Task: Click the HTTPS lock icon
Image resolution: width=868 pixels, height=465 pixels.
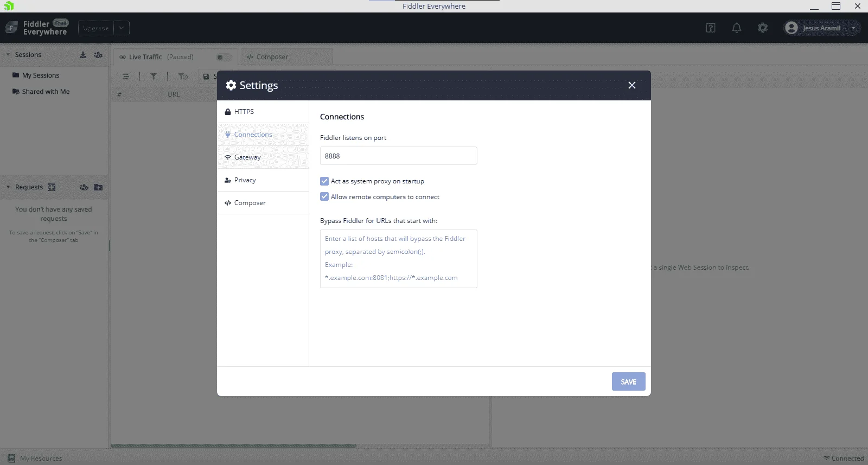Action: (x=228, y=112)
